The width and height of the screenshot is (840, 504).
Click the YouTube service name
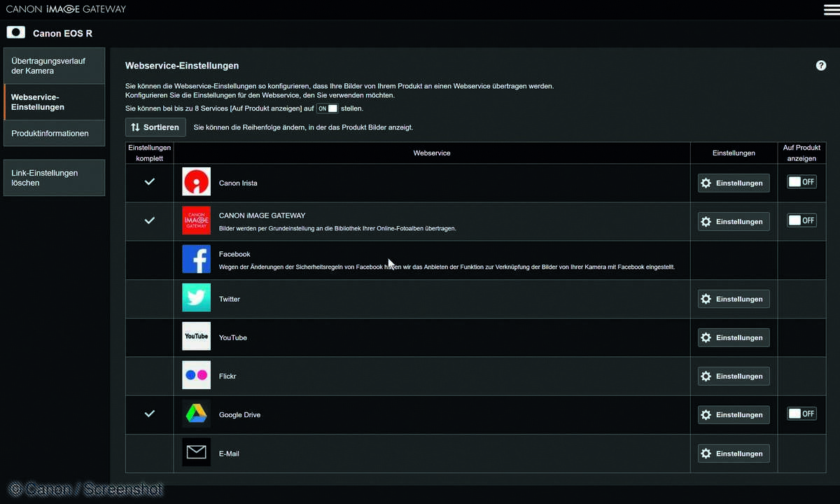click(233, 337)
